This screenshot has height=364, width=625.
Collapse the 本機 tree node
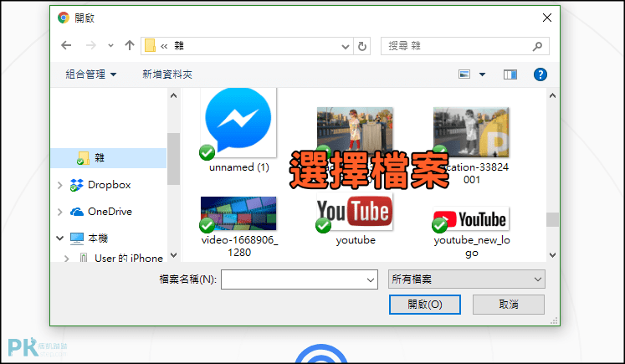[59, 238]
